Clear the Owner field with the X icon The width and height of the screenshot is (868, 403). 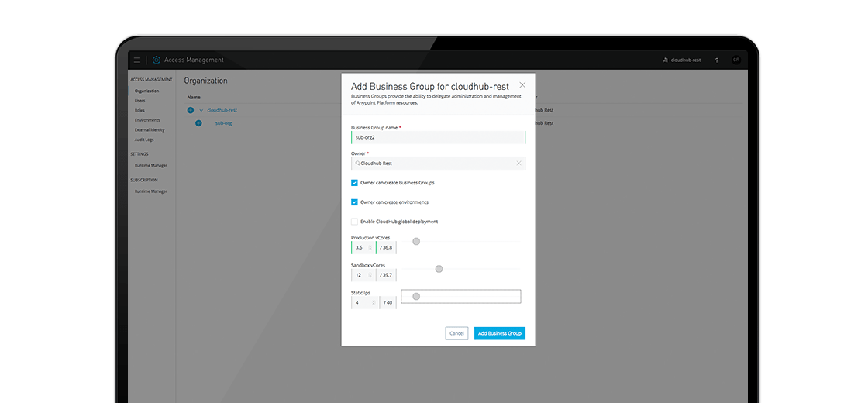[518, 164]
